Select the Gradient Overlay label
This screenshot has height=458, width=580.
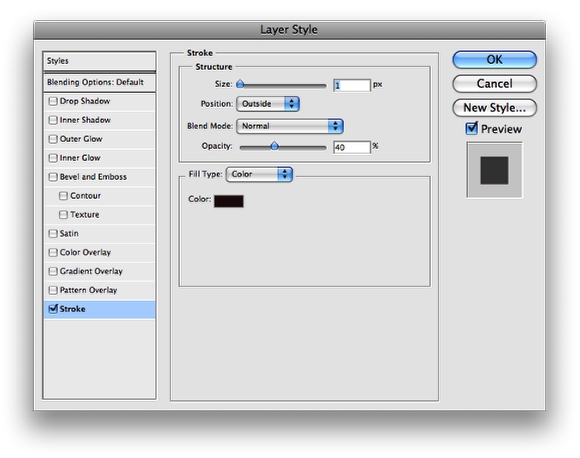click(91, 271)
